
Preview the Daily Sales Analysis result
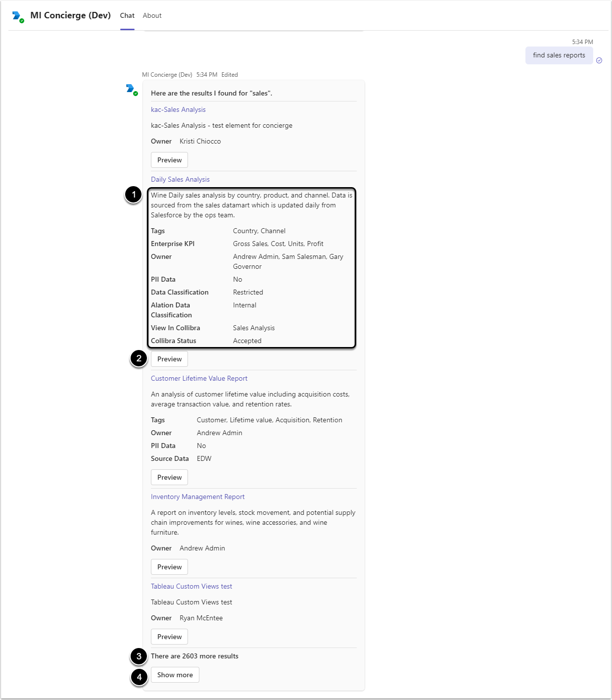click(x=169, y=359)
